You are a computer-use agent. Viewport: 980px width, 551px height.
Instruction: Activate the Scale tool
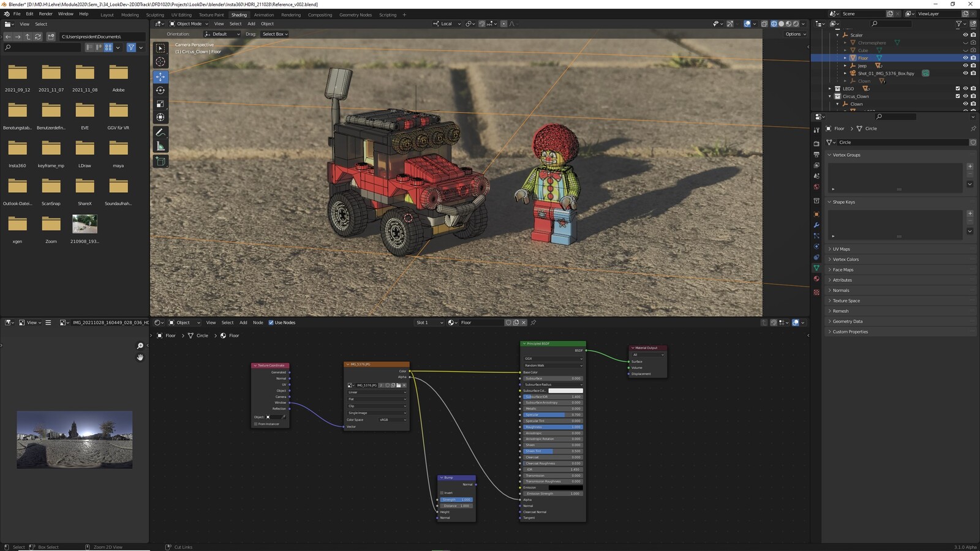point(160,103)
